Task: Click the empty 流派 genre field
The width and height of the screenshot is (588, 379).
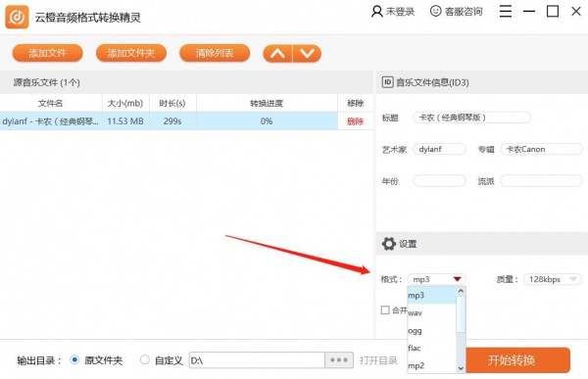Action: [x=542, y=181]
